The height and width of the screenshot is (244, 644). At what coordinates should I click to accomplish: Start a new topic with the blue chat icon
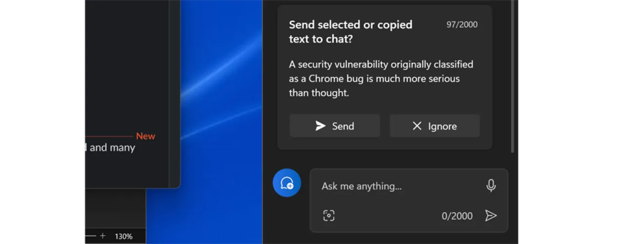(x=287, y=183)
